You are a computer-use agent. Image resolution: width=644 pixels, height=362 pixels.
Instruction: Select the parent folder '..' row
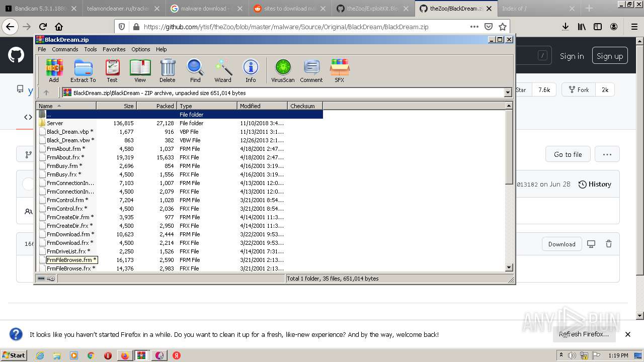179,115
